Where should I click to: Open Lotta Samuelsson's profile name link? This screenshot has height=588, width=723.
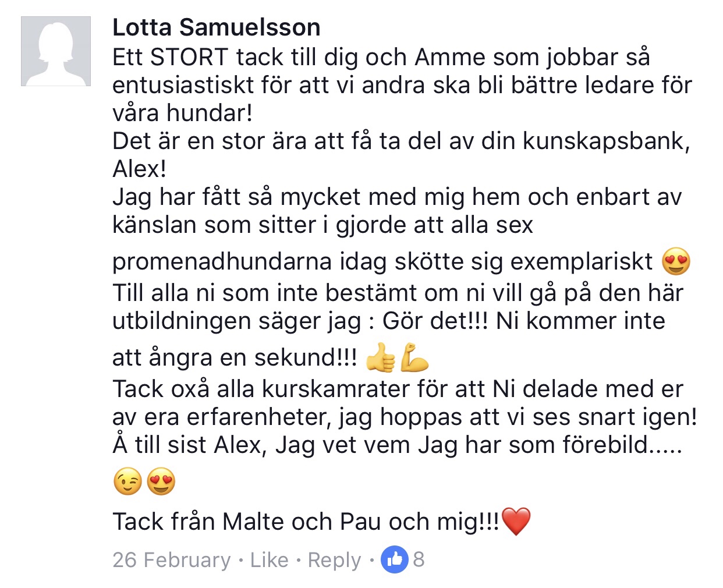point(216,27)
